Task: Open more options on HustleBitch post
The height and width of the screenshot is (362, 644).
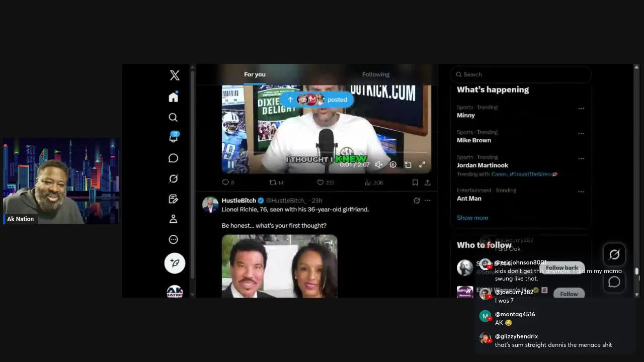Action: coord(428,201)
